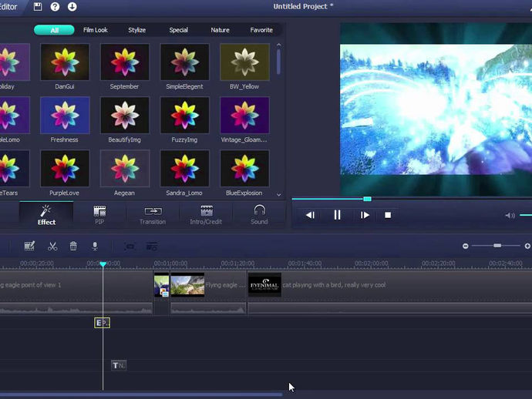Open the Sound panel
The width and height of the screenshot is (532, 399).
[x=259, y=215]
